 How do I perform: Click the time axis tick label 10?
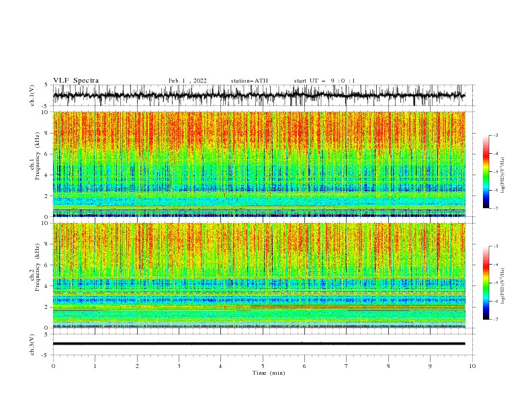point(472,366)
